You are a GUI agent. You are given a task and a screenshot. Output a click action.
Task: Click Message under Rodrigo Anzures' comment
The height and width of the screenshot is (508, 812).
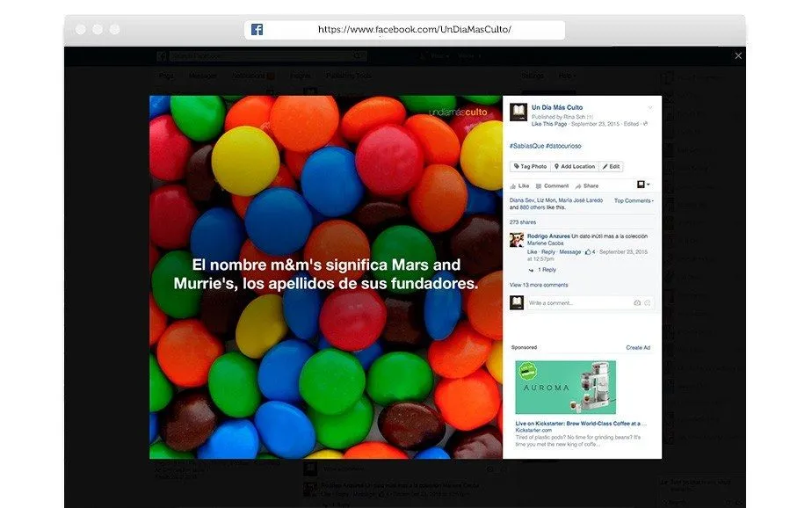570,251
